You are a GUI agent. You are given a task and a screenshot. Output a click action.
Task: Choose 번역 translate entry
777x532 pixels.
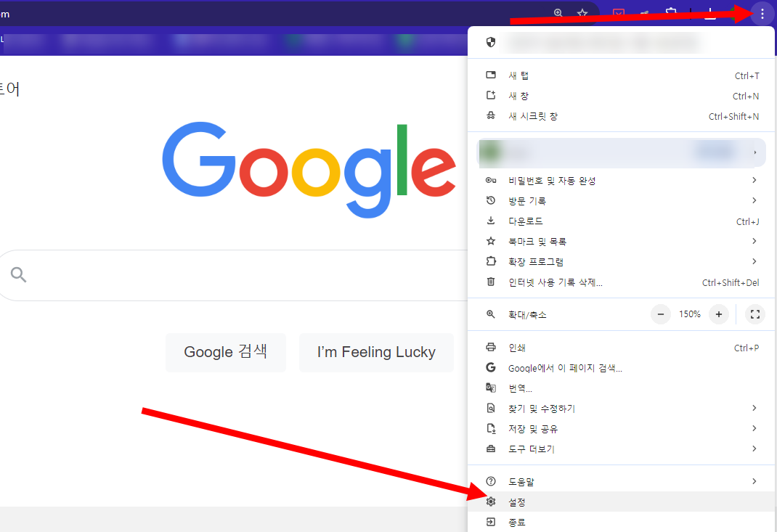(622, 388)
